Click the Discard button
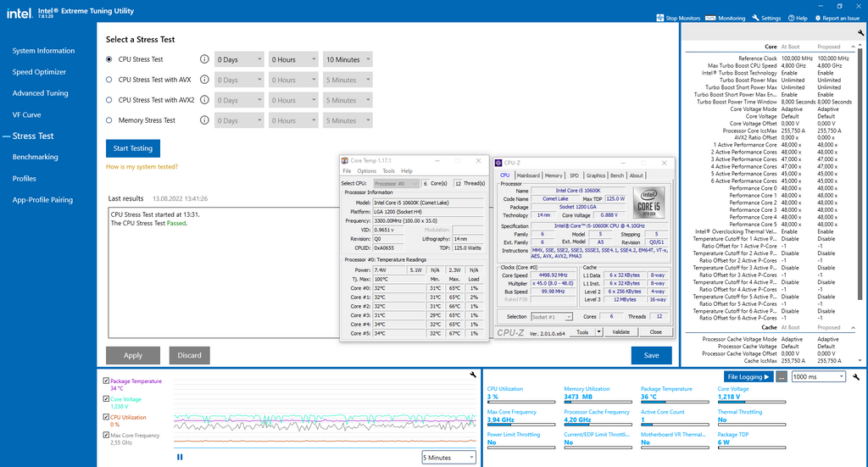868x467 pixels. click(x=189, y=355)
